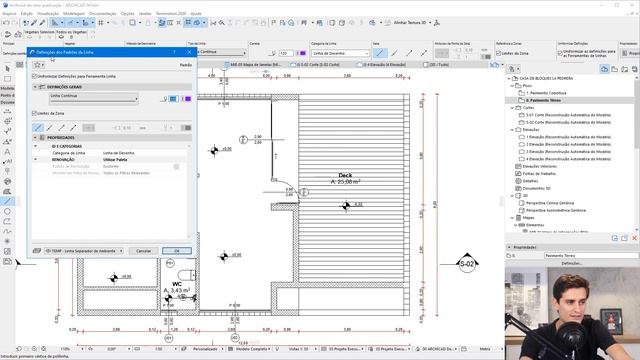This screenshot has width=640, height=360.
Task: Select second line arrowhead method in the dialog
Action: pos(50,128)
